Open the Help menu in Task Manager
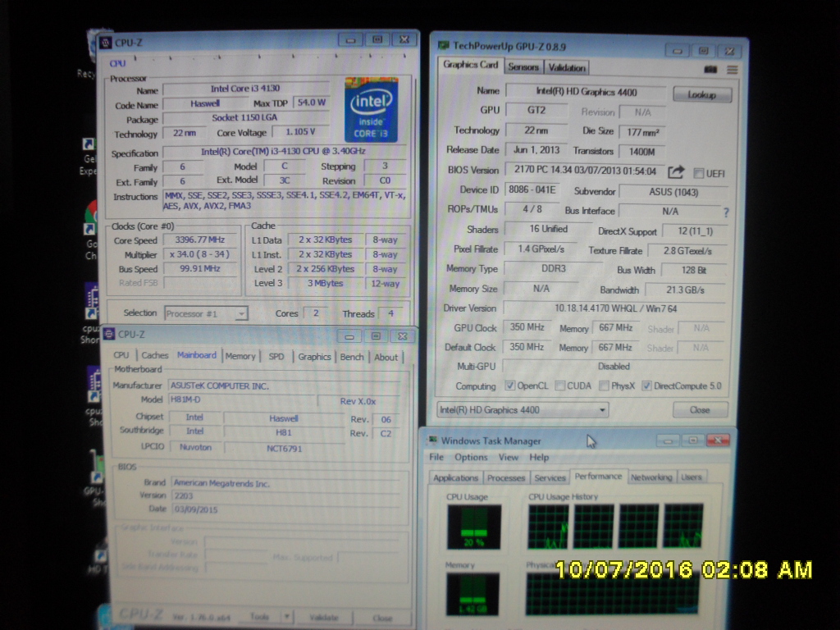 [539, 457]
